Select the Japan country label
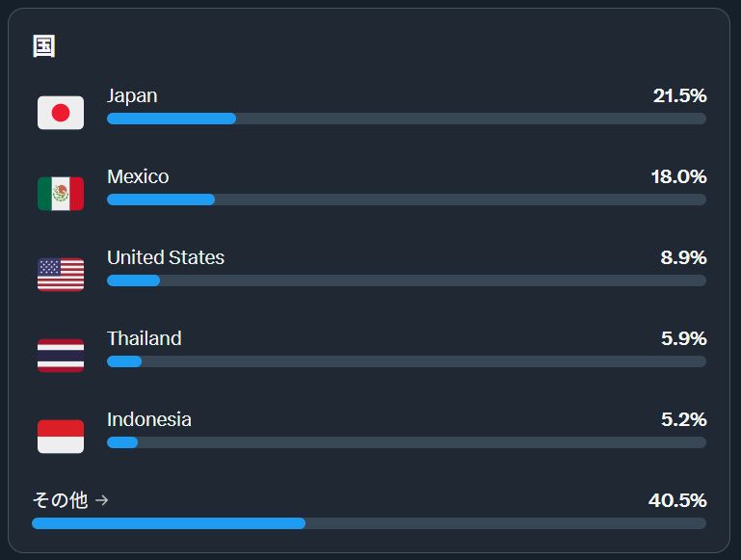This screenshot has height=560, width=741. (x=132, y=95)
